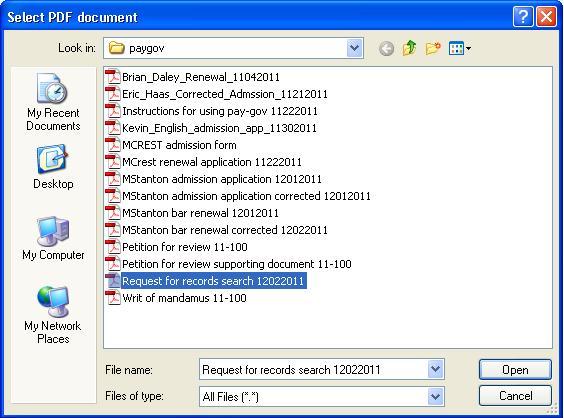
Task: Select MCrest renewal application 11222011
Action: [212, 162]
